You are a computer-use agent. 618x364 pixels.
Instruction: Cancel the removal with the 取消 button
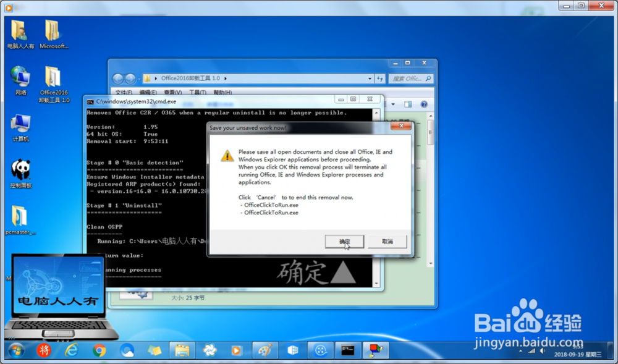387,242
